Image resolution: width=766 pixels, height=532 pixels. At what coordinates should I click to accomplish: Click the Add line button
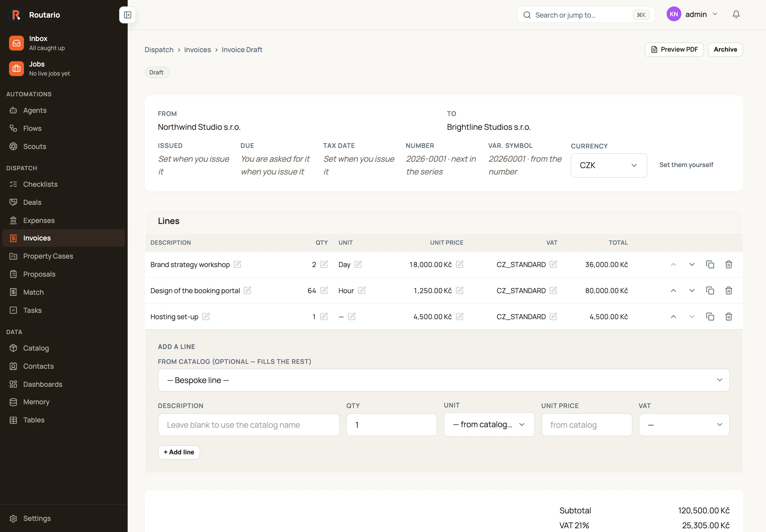(x=179, y=452)
